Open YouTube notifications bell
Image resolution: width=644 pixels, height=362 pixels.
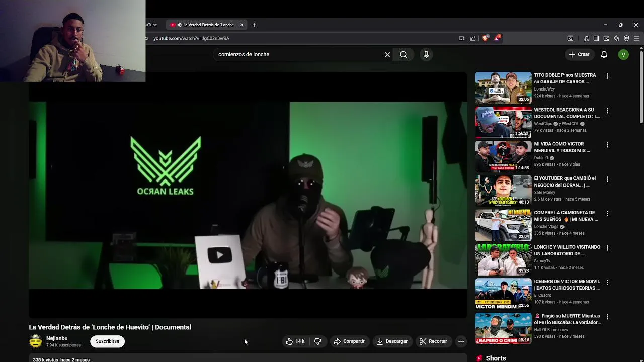click(x=604, y=54)
